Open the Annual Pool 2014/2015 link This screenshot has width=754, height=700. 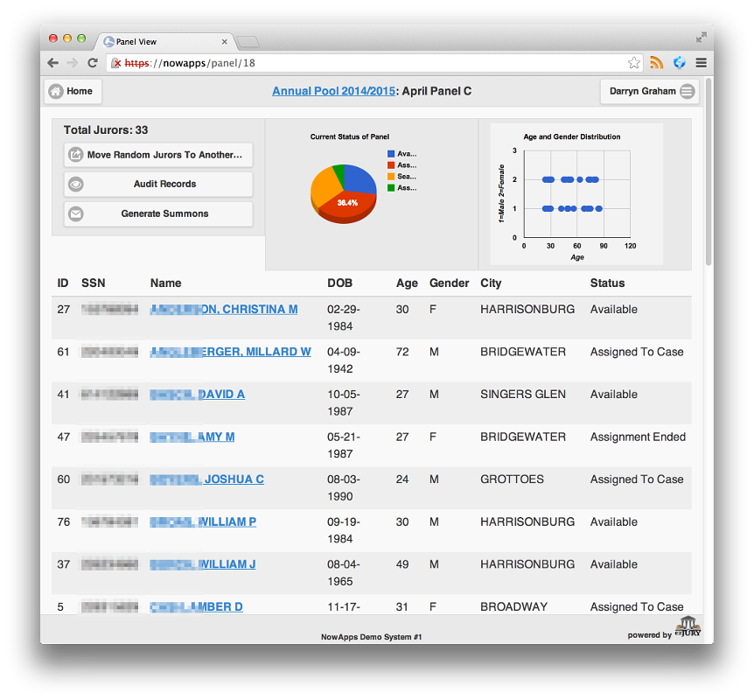pos(333,91)
